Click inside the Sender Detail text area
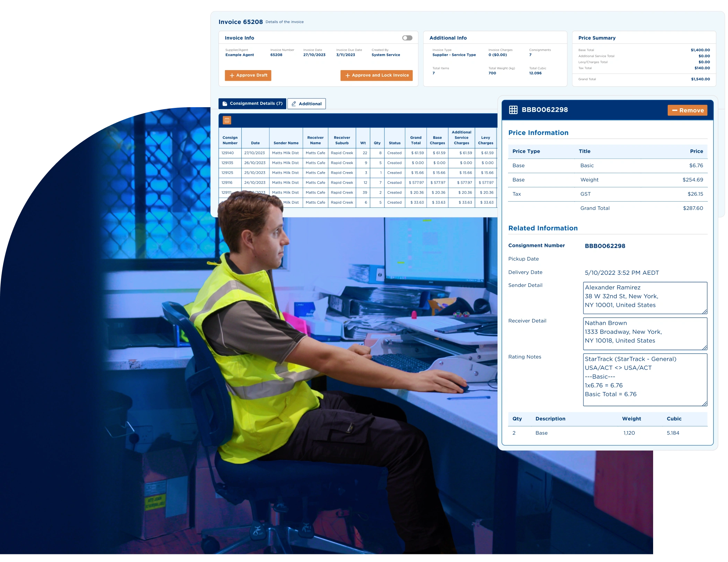The image size is (728, 562). (x=645, y=297)
